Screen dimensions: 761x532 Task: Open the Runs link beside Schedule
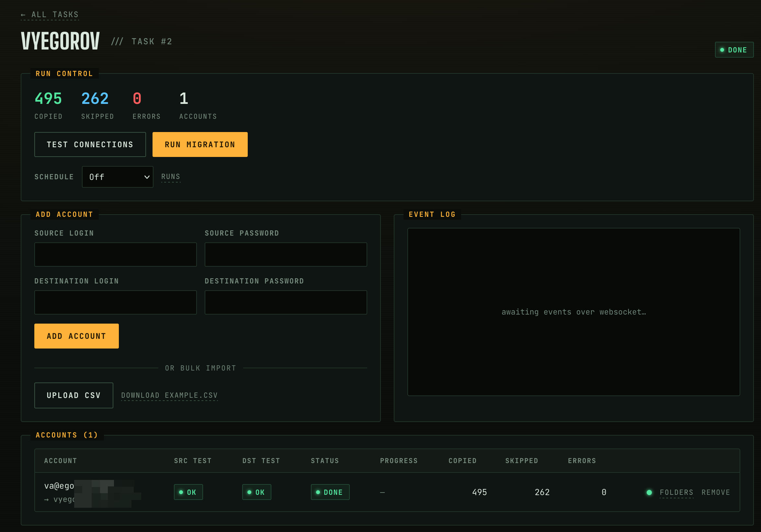click(x=171, y=177)
